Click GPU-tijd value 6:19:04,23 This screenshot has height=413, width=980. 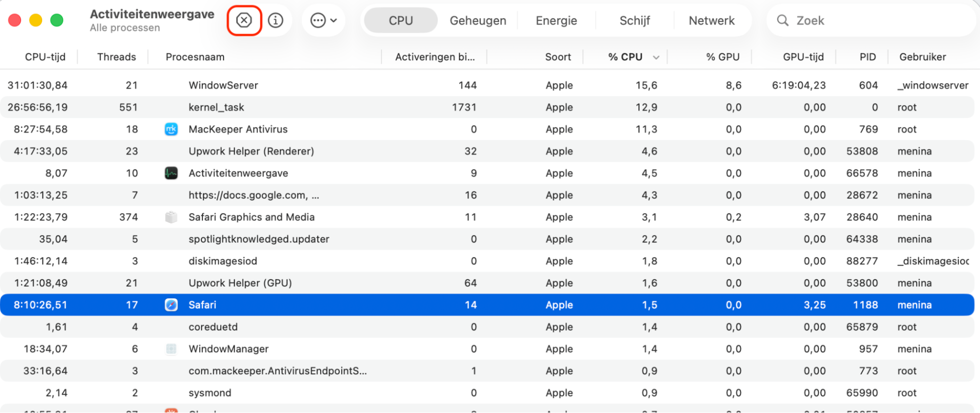[x=799, y=85]
